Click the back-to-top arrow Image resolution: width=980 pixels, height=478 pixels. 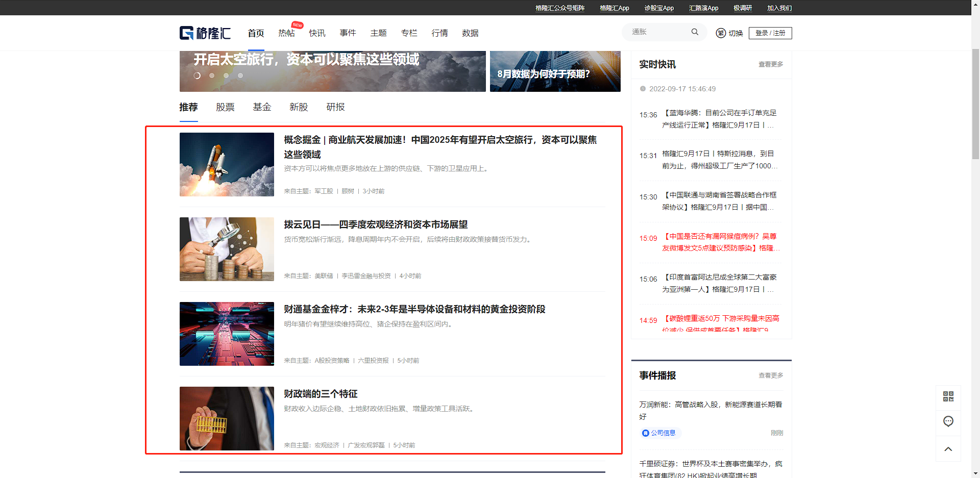tap(948, 449)
